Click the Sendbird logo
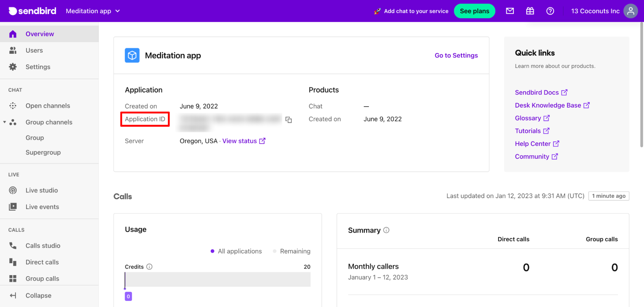The width and height of the screenshot is (644, 307). [x=32, y=11]
